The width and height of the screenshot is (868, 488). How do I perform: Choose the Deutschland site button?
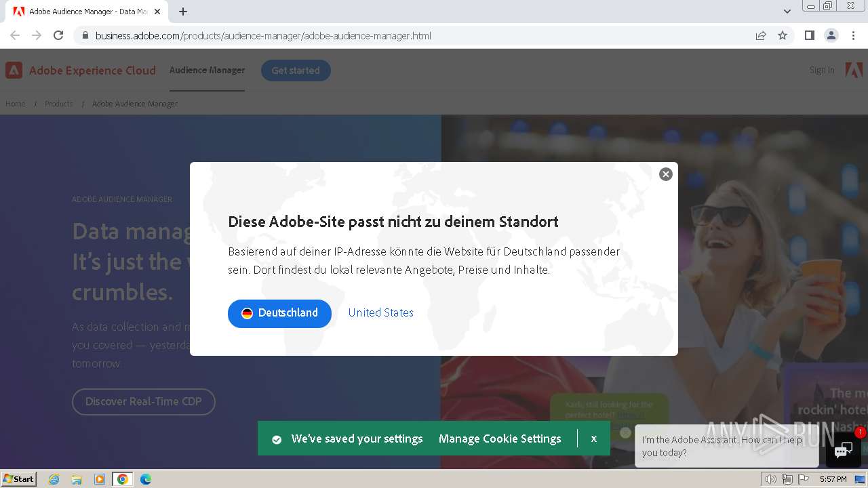click(x=279, y=313)
